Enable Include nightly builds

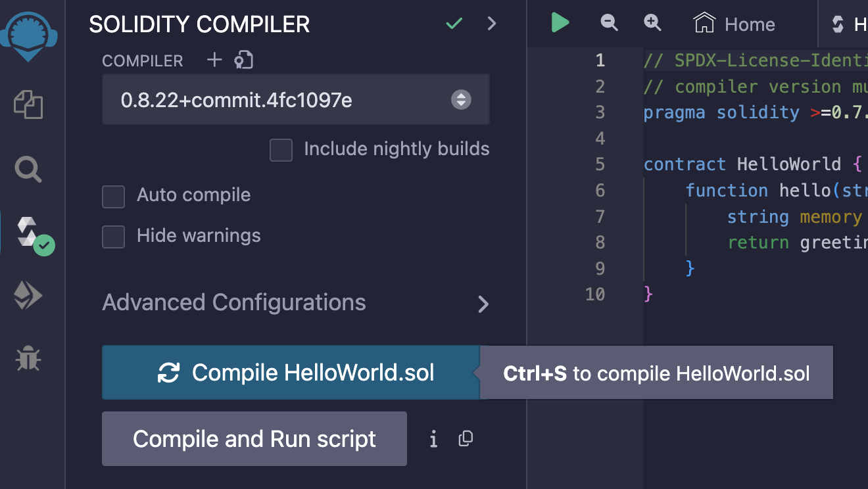pyautogui.click(x=281, y=150)
